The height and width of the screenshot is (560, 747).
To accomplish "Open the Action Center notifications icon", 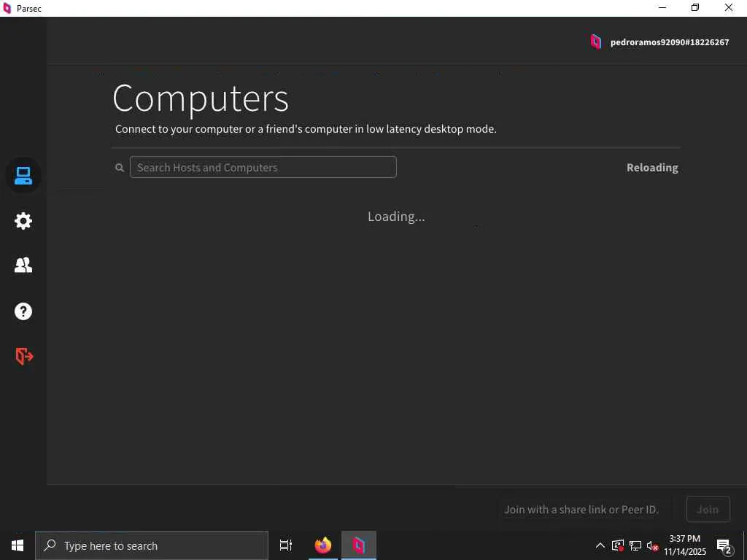I will pos(724,546).
